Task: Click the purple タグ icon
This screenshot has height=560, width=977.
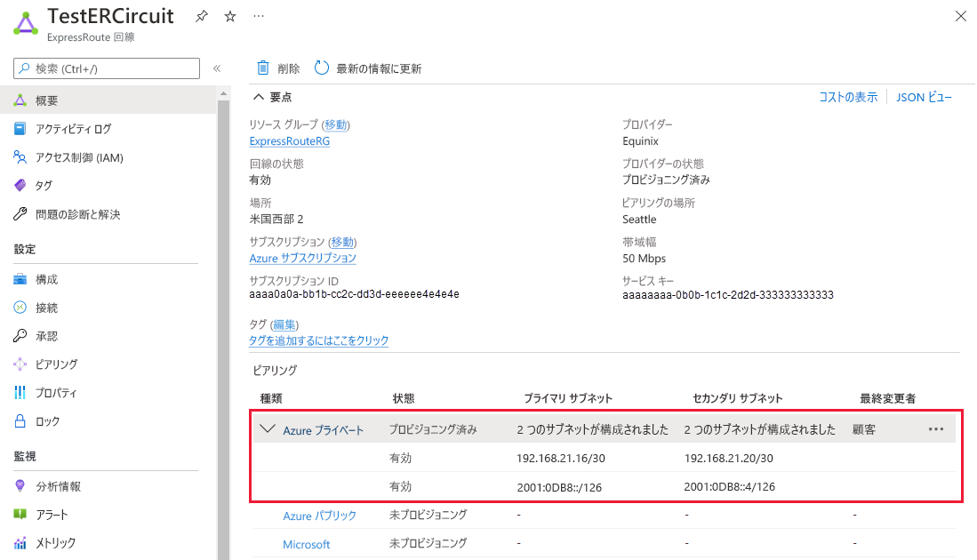Action: pyautogui.click(x=20, y=186)
